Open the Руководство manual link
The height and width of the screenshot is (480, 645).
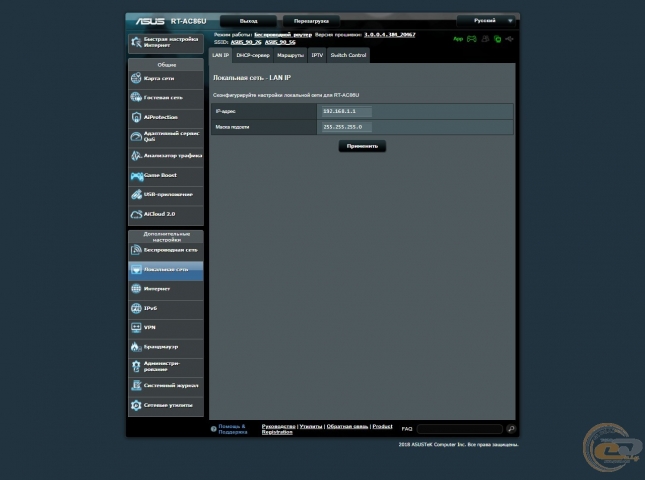point(278,427)
